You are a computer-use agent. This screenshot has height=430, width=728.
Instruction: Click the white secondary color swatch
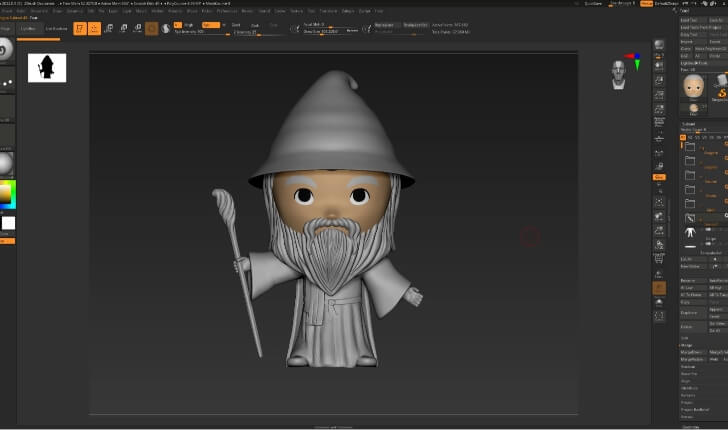coord(8,223)
